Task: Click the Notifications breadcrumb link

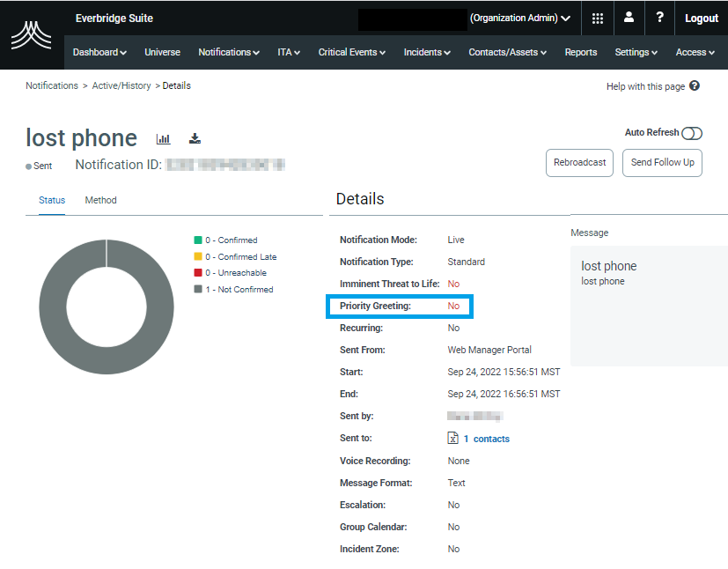Action: click(52, 86)
